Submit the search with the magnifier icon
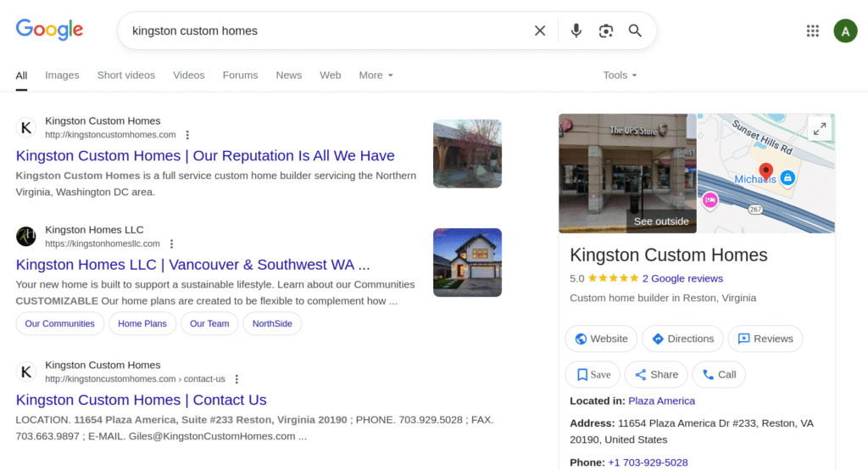 pos(635,31)
